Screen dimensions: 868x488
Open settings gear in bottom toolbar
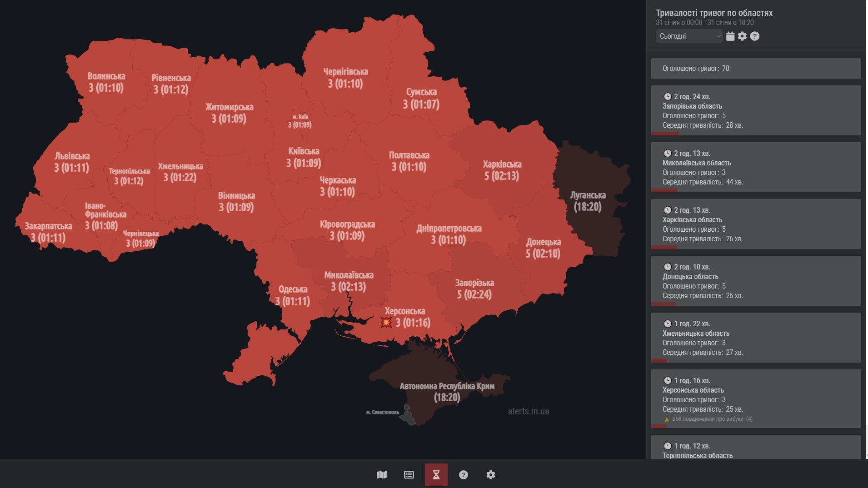point(491,475)
